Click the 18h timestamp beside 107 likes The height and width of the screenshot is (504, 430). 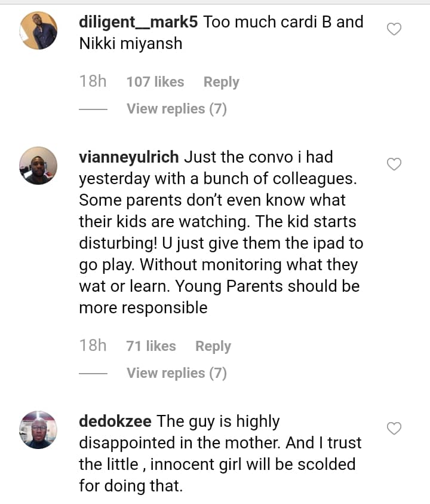coord(93,81)
